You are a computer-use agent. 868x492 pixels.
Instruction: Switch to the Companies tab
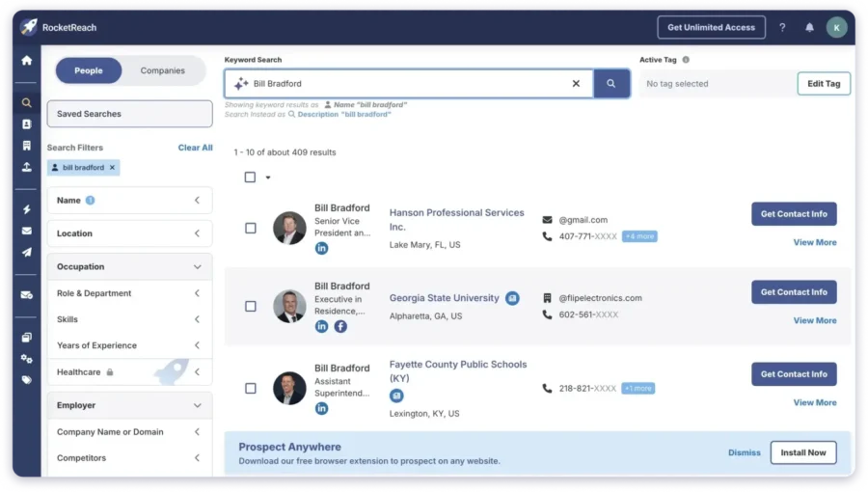(163, 70)
